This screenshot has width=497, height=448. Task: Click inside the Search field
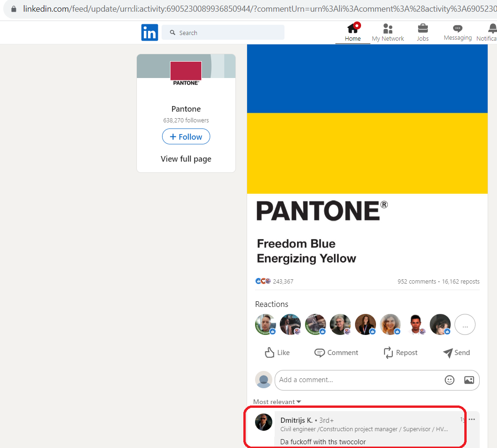tap(223, 32)
